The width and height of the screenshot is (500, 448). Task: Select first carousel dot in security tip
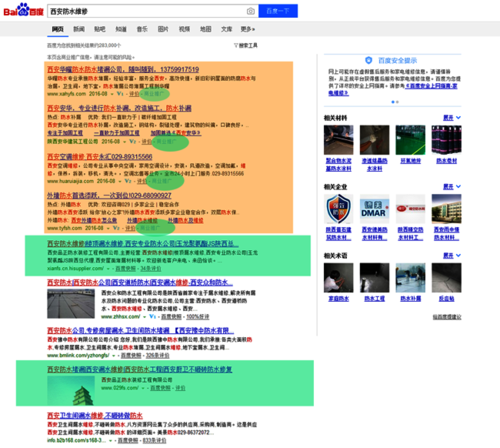[x=393, y=102]
